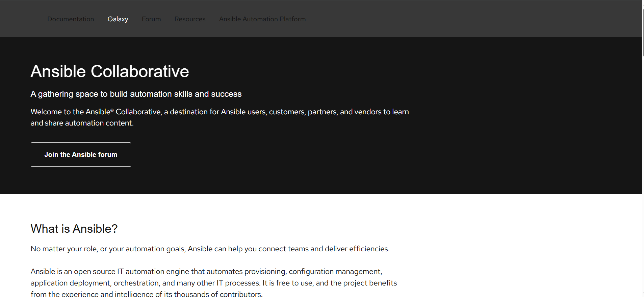Image resolution: width=644 pixels, height=297 pixels.
Task: Open the Documentation nav item
Action: click(71, 19)
